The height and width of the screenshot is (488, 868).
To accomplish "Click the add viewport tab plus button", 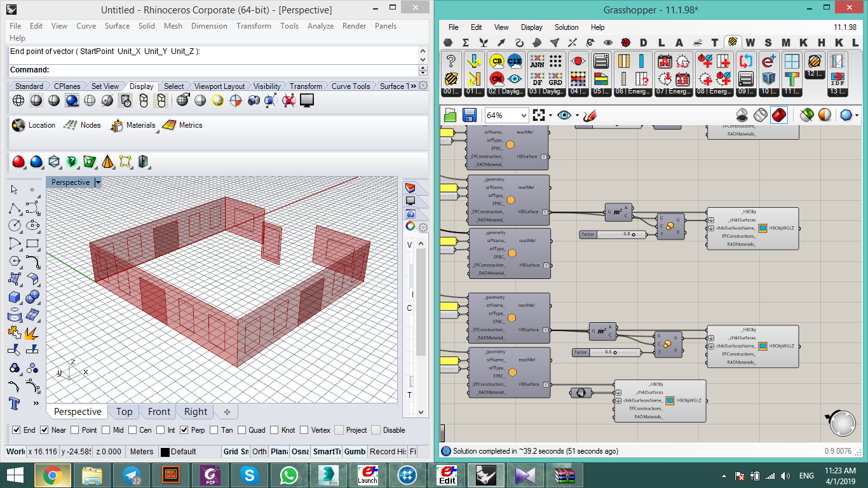I will coord(227,412).
